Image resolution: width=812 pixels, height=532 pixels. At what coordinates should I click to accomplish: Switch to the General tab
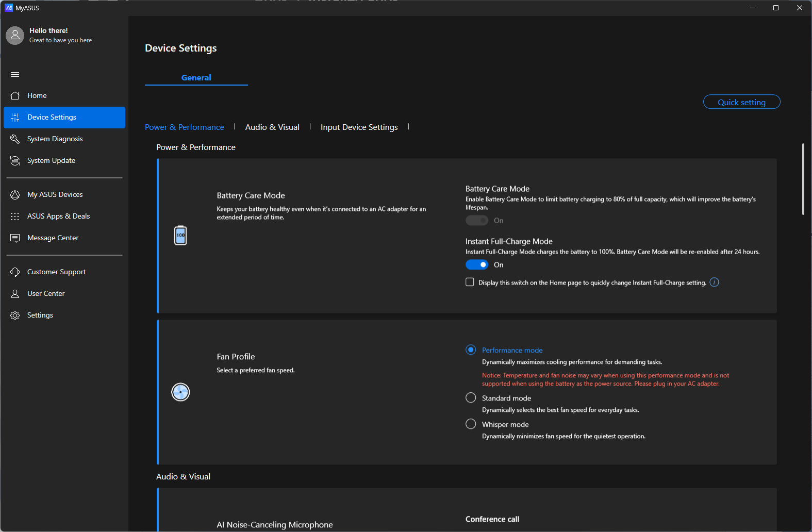click(x=196, y=78)
